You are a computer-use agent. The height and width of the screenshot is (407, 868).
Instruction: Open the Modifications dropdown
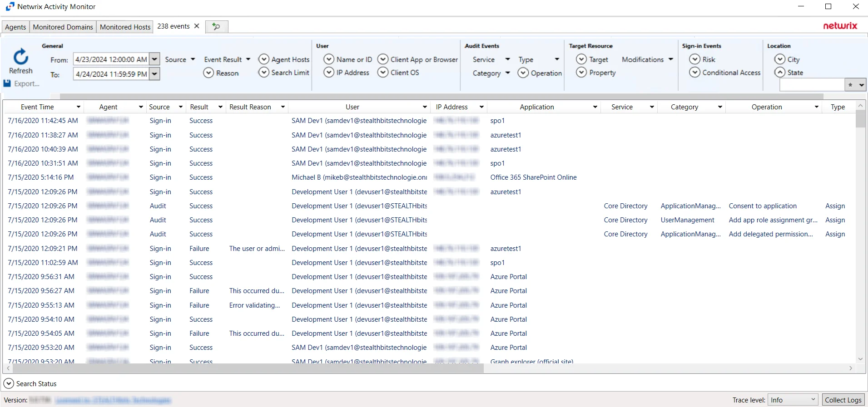point(671,59)
